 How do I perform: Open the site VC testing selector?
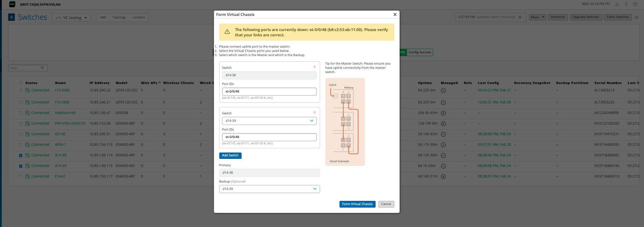coord(71,18)
